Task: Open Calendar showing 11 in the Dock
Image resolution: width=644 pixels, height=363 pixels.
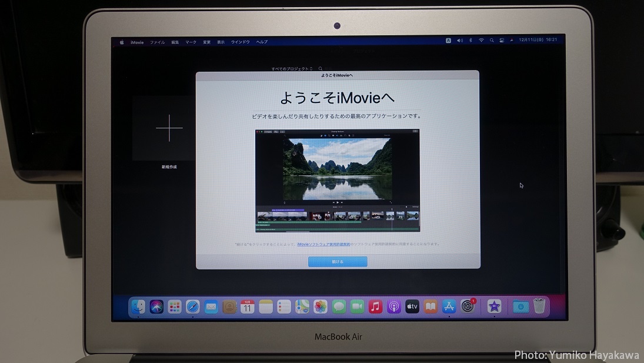Action: [247, 307]
